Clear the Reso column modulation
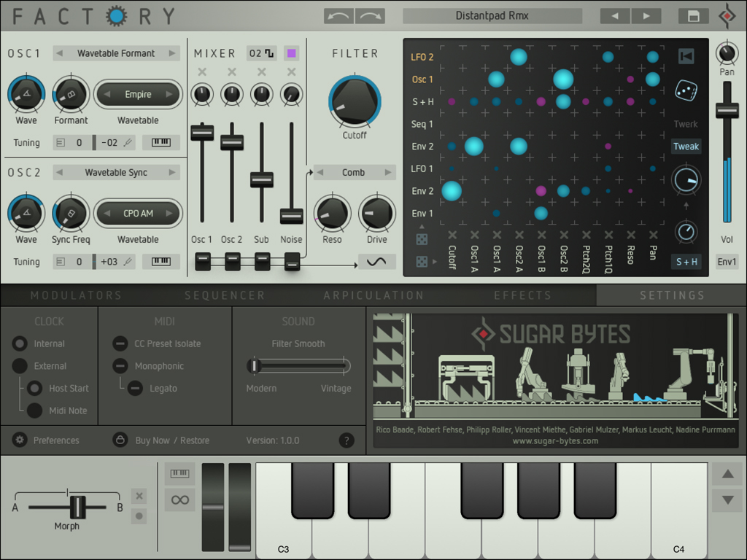Screen dimensions: 747x560 (631, 235)
